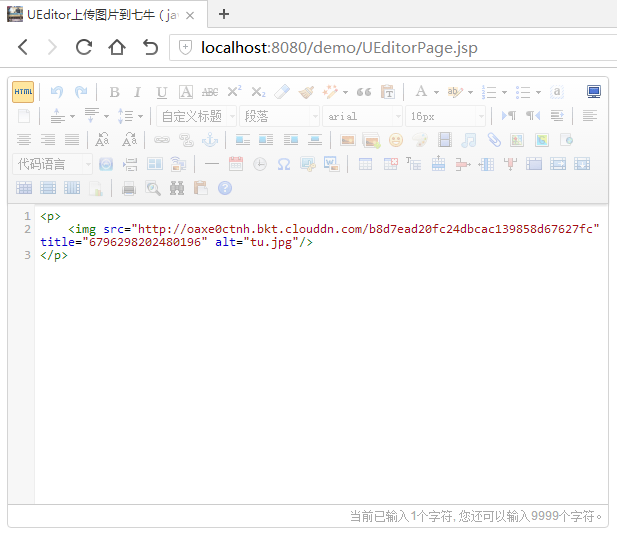
Task: Click the insert table grid icon
Action: coord(366,164)
